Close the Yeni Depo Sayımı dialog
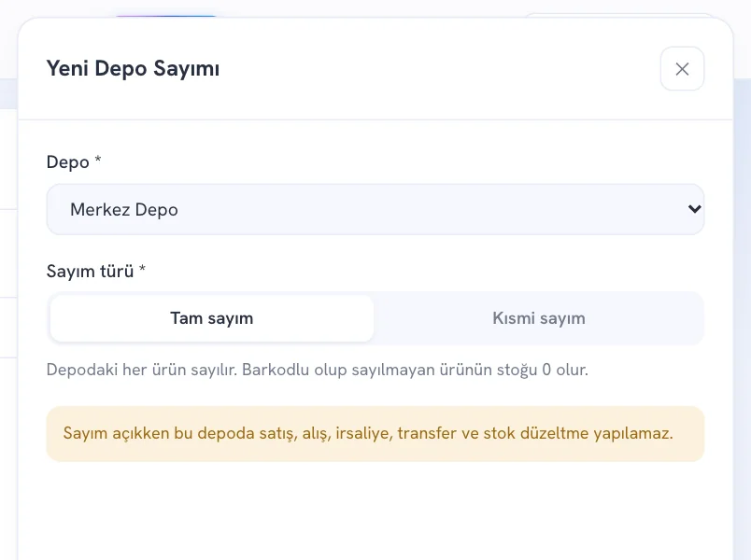Viewport: 751px width, 560px height. tap(682, 68)
